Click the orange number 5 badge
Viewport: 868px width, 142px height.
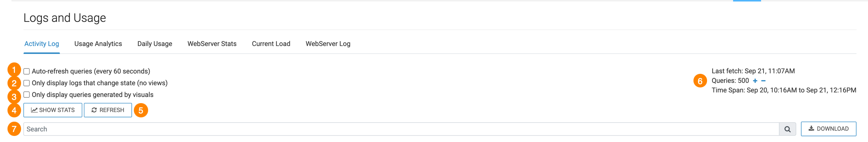(x=141, y=110)
